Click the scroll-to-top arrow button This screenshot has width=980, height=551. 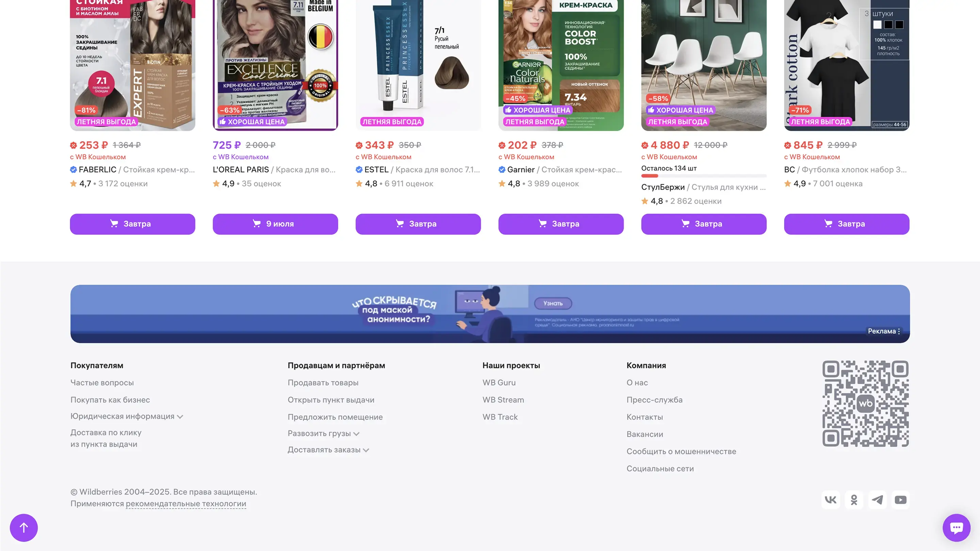(x=23, y=528)
